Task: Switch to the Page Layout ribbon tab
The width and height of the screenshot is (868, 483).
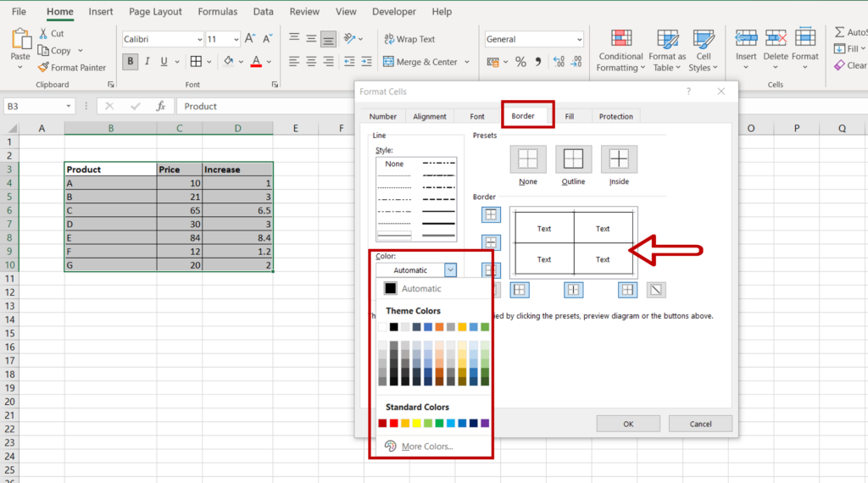Action: [x=155, y=12]
